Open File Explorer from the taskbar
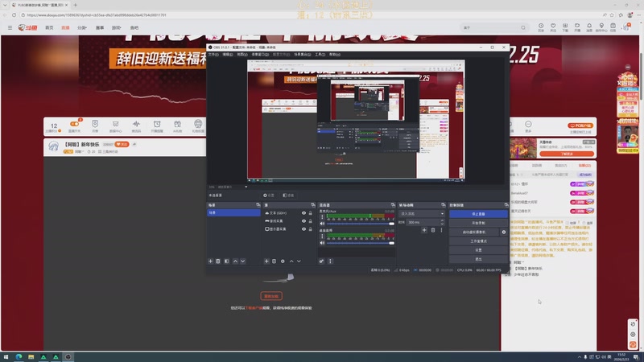 pyautogui.click(x=31, y=356)
